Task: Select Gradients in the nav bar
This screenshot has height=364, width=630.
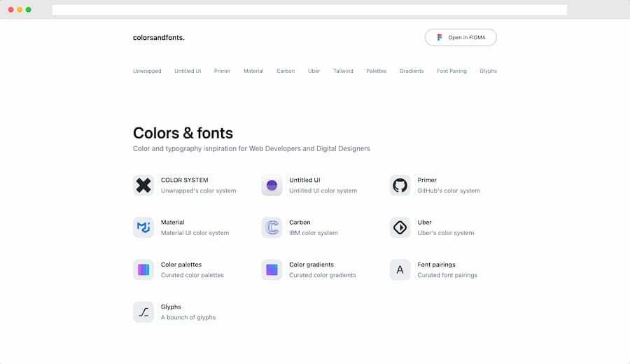Action: click(412, 71)
